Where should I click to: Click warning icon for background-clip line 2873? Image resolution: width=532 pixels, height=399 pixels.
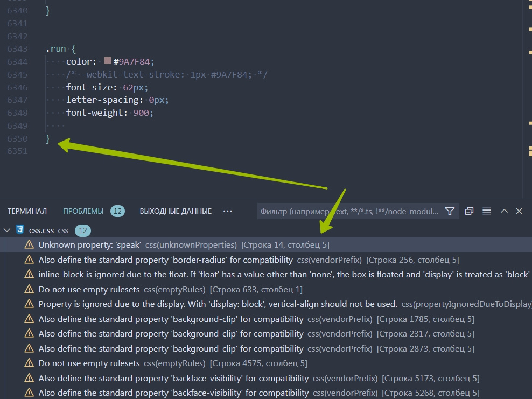(29, 348)
